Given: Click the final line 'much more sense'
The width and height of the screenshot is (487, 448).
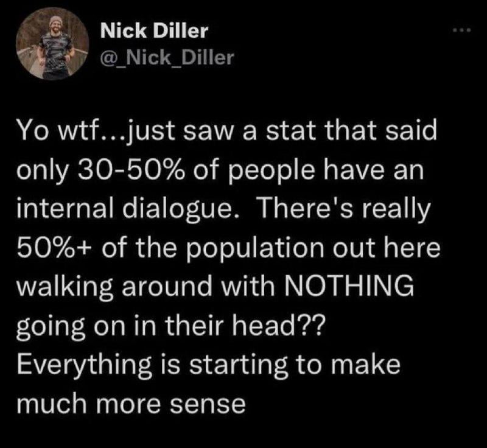Looking at the screenshot, I should pos(131,404).
